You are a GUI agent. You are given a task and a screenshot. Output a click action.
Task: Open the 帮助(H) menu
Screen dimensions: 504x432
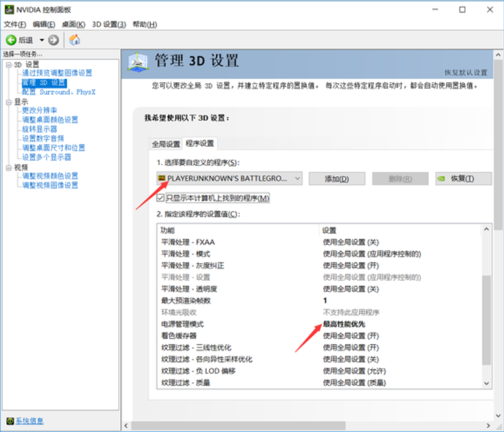145,25
